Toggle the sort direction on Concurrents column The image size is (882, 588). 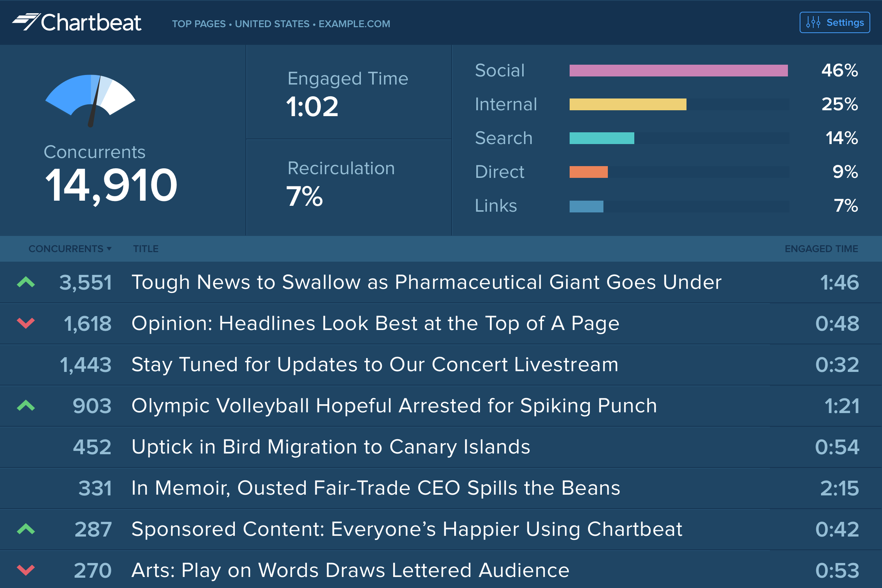click(66, 249)
